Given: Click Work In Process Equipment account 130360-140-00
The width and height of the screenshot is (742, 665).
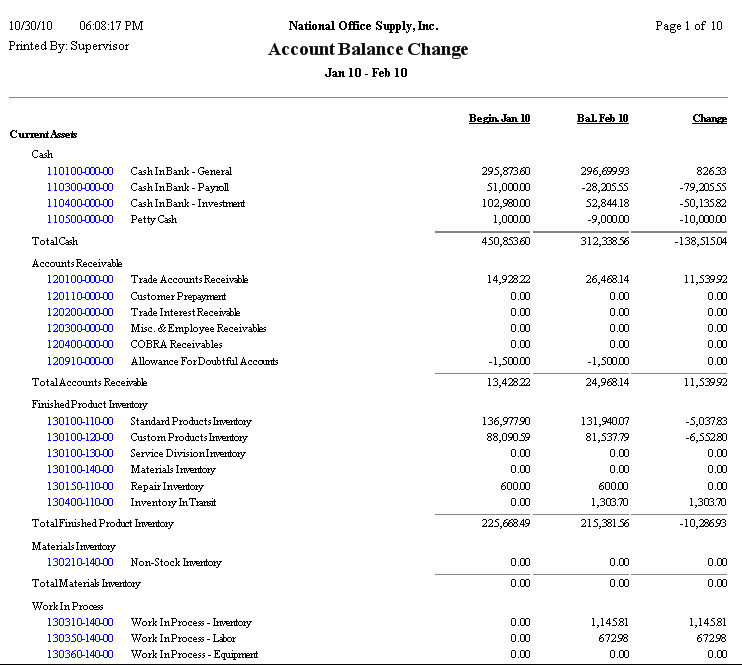Looking at the screenshot, I should (80, 654).
